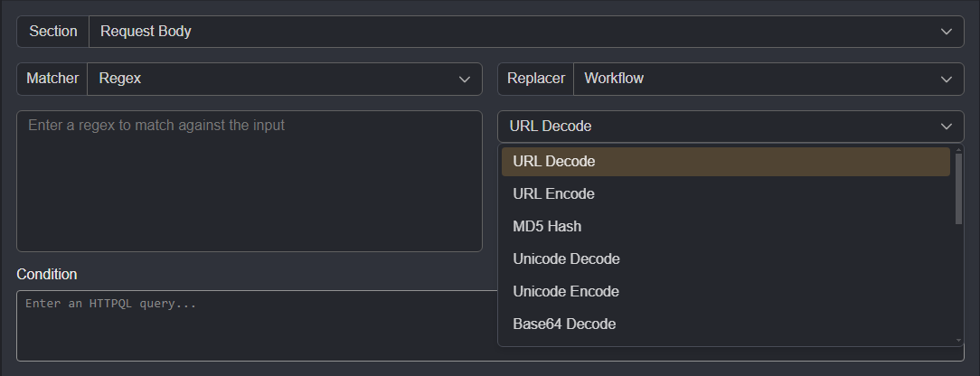Click the Replacer label

535,79
